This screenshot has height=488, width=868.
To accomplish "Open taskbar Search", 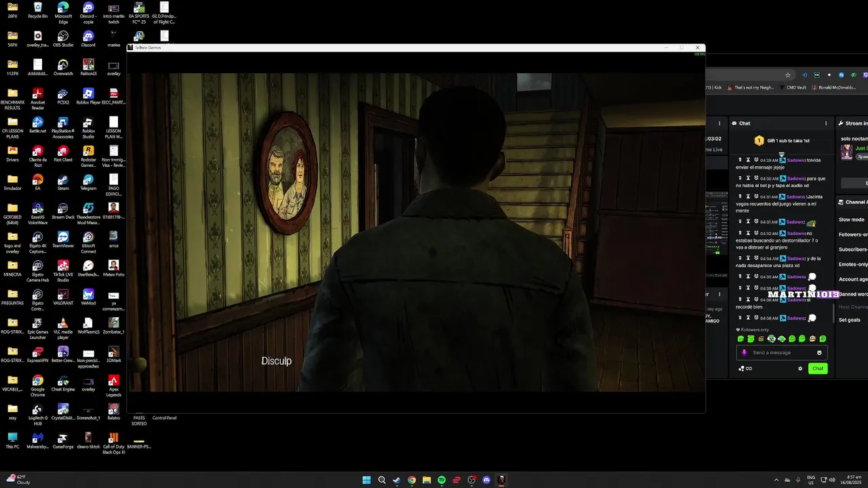I will point(382,480).
